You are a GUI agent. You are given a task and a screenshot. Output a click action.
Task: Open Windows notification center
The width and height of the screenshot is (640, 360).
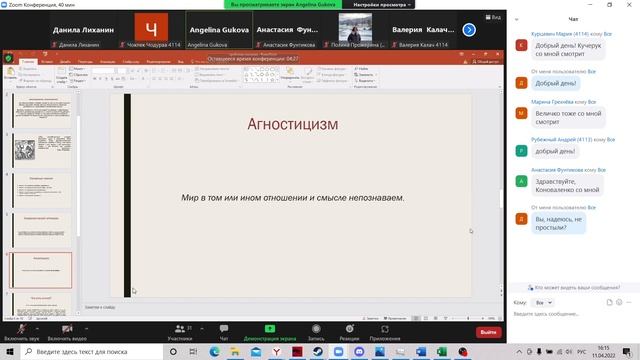pos(627,351)
